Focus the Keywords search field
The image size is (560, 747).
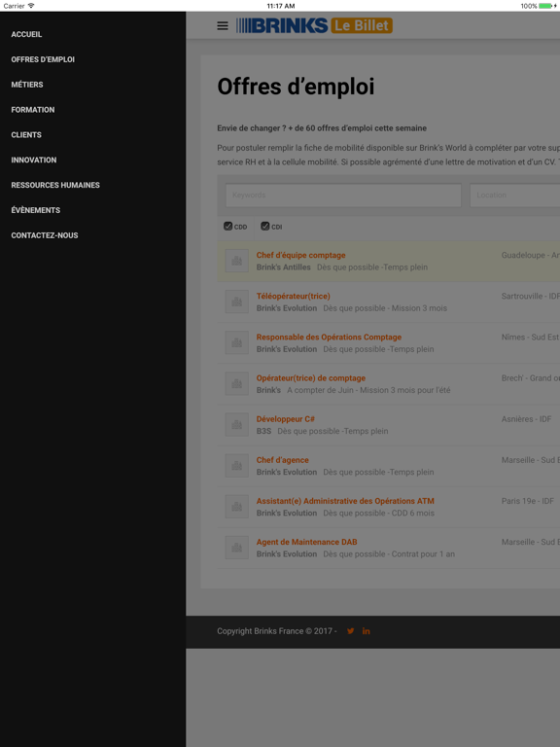click(343, 196)
